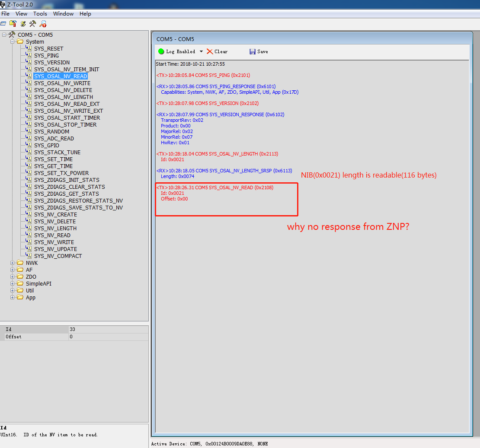Click the SYS_RESET command icon
The image size is (480, 448).
point(29,48)
